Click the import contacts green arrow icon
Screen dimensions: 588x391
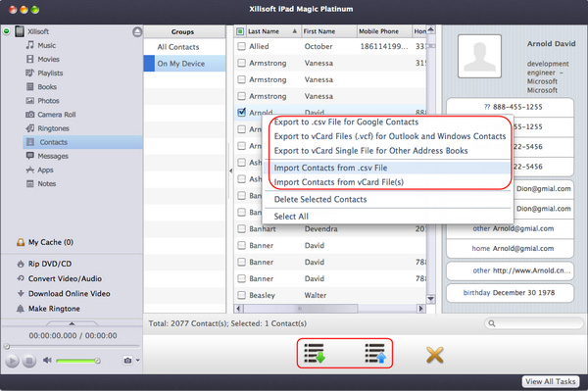(x=315, y=353)
